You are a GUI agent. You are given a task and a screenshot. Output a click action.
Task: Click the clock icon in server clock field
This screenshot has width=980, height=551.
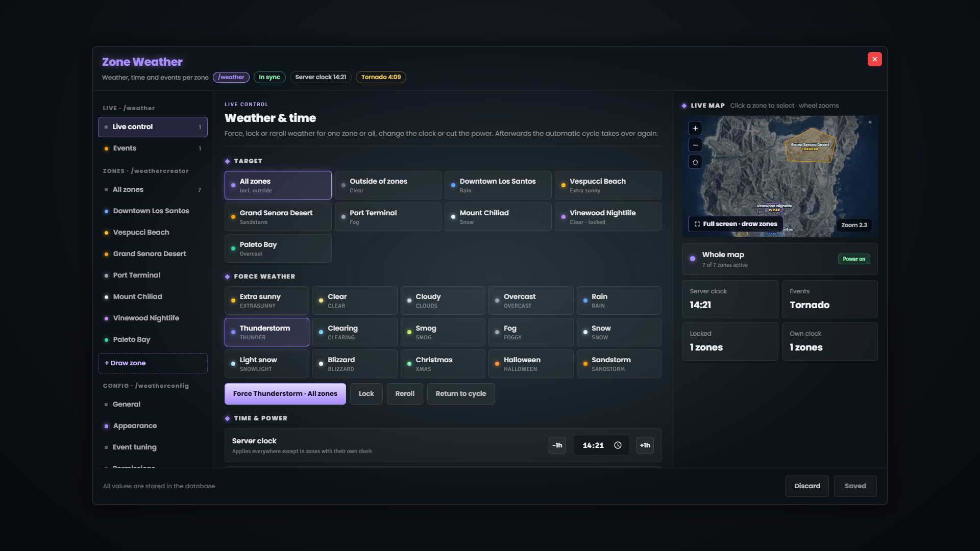pyautogui.click(x=618, y=445)
